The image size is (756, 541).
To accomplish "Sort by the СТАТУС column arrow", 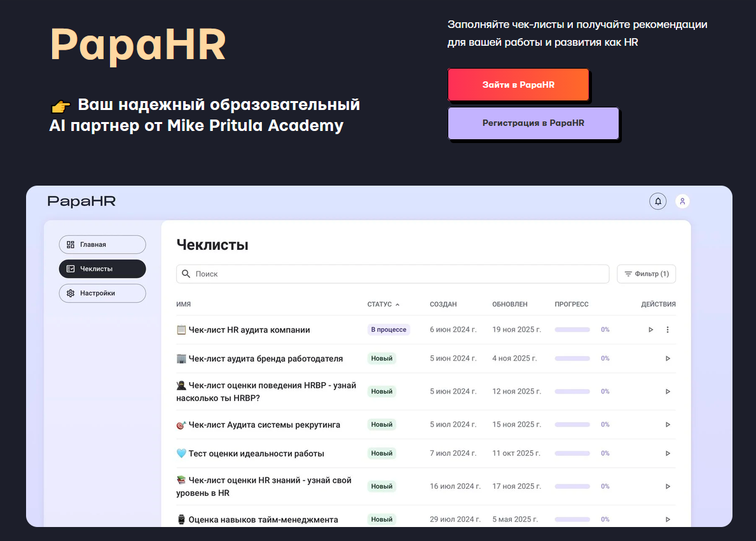I will (x=397, y=305).
